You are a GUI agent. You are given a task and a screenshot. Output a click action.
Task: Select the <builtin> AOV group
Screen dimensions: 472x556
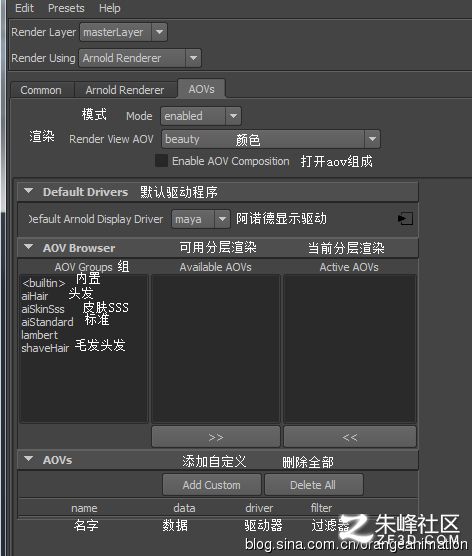pyautogui.click(x=44, y=283)
